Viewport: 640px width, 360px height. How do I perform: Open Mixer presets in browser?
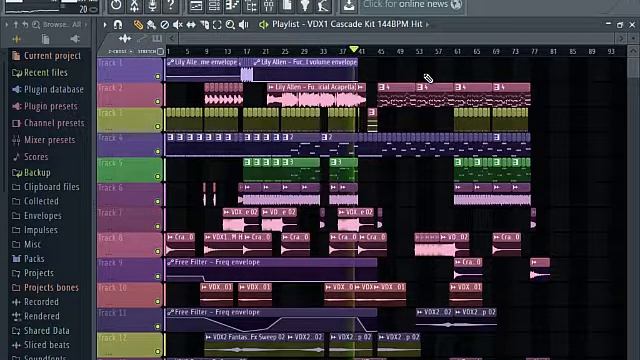[x=44, y=140]
